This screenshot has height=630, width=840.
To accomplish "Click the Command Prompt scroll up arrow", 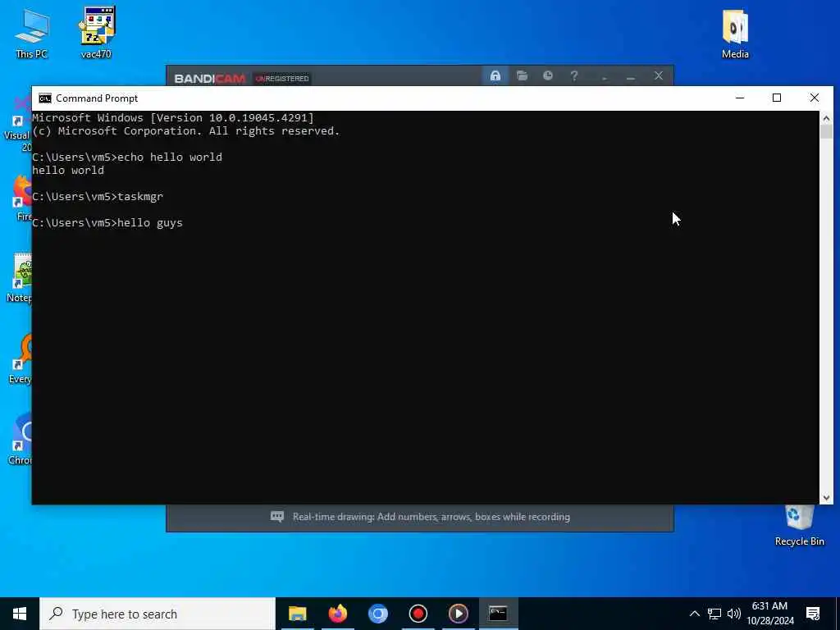I will tap(826, 118).
